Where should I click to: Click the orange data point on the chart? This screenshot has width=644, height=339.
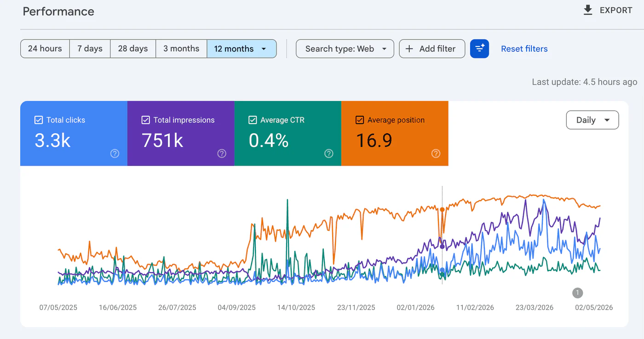(442, 209)
